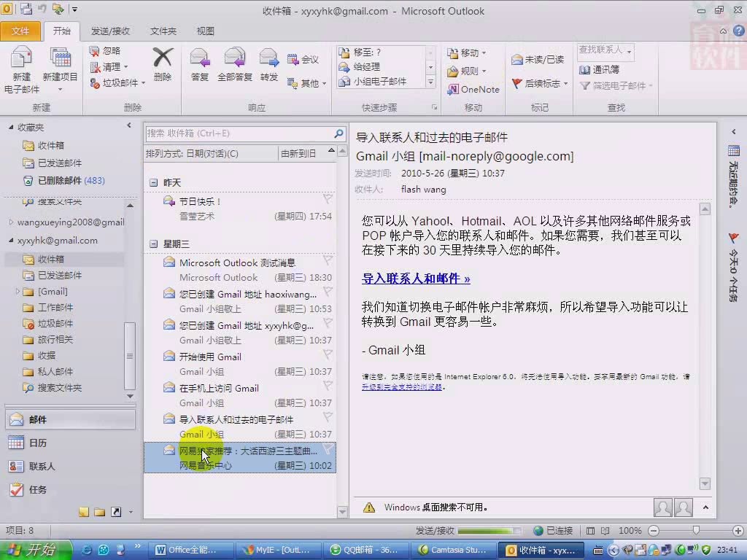Viewport: 747px width, 560px height.
Task: Open the help question mark icon
Action: tap(738, 31)
